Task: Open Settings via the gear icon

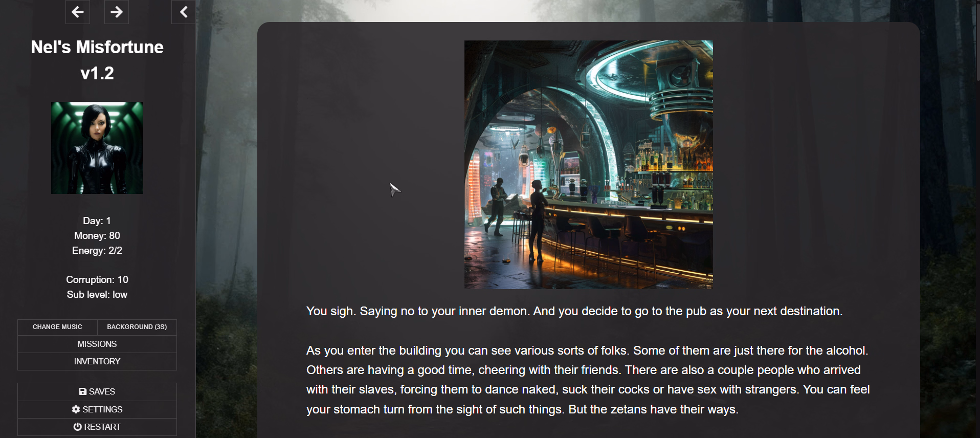Action: pos(76,409)
